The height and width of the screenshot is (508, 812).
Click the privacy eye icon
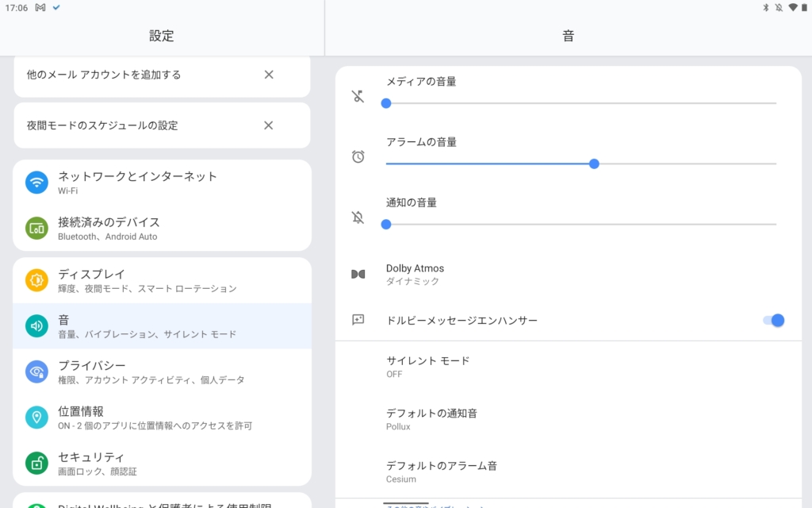36,371
